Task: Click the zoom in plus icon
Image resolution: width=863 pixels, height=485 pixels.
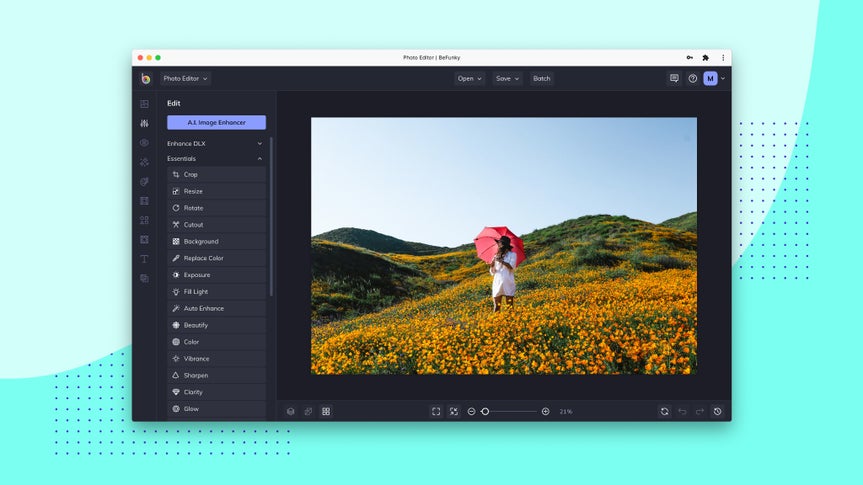Action: point(545,411)
